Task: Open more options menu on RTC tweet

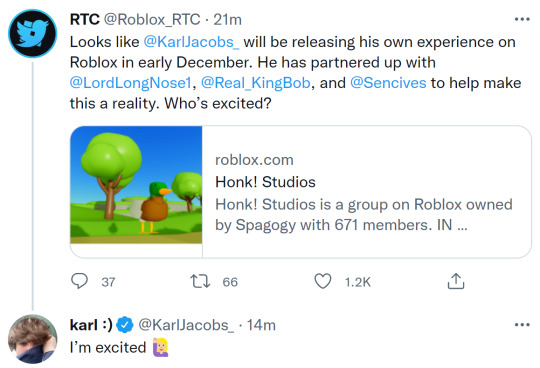Action: [x=522, y=19]
